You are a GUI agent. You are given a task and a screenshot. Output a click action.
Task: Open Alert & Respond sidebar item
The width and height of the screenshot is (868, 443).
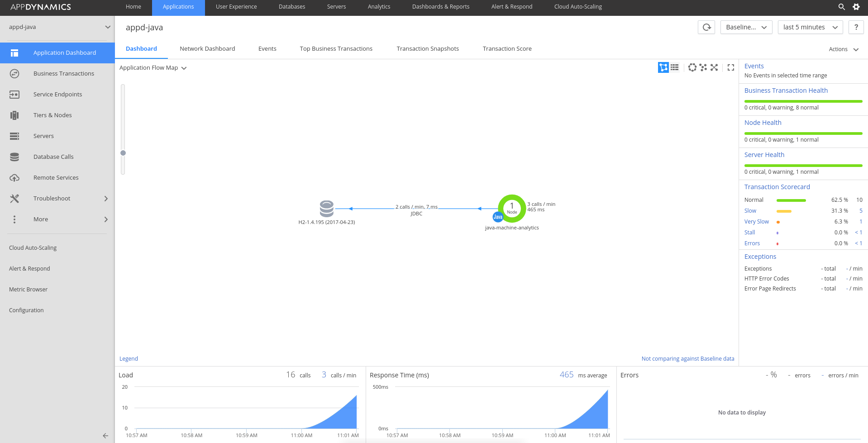pos(29,269)
